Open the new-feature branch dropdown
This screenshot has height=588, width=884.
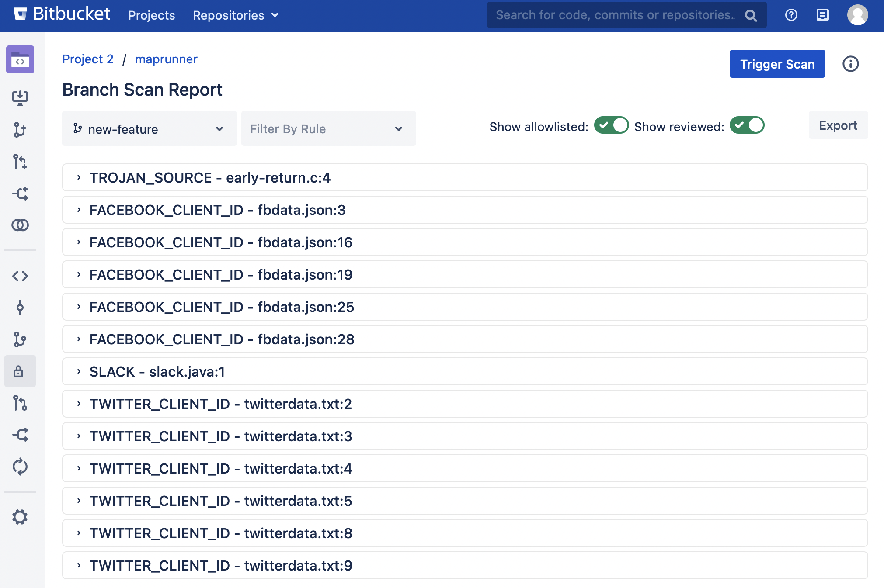(149, 129)
